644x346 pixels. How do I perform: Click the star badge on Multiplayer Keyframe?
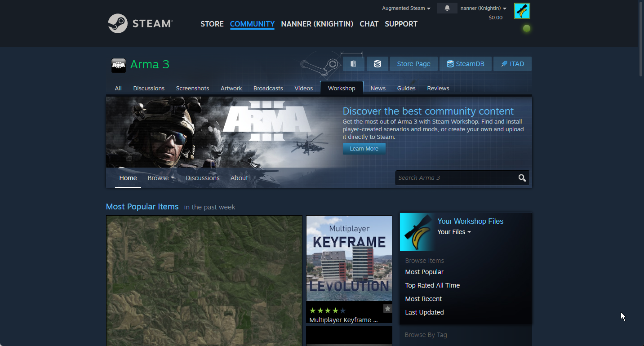pos(387,308)
